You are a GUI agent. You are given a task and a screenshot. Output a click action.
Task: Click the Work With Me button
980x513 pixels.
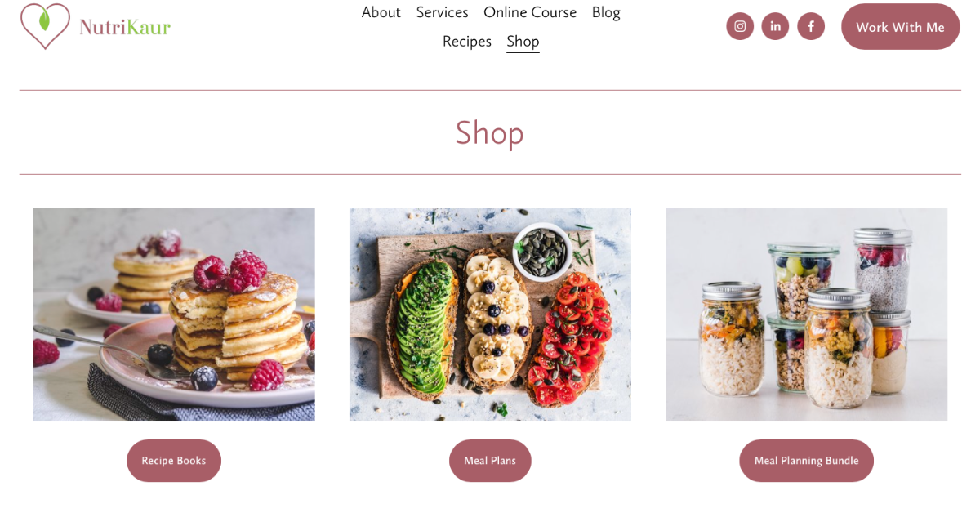[x=901, y=27]
